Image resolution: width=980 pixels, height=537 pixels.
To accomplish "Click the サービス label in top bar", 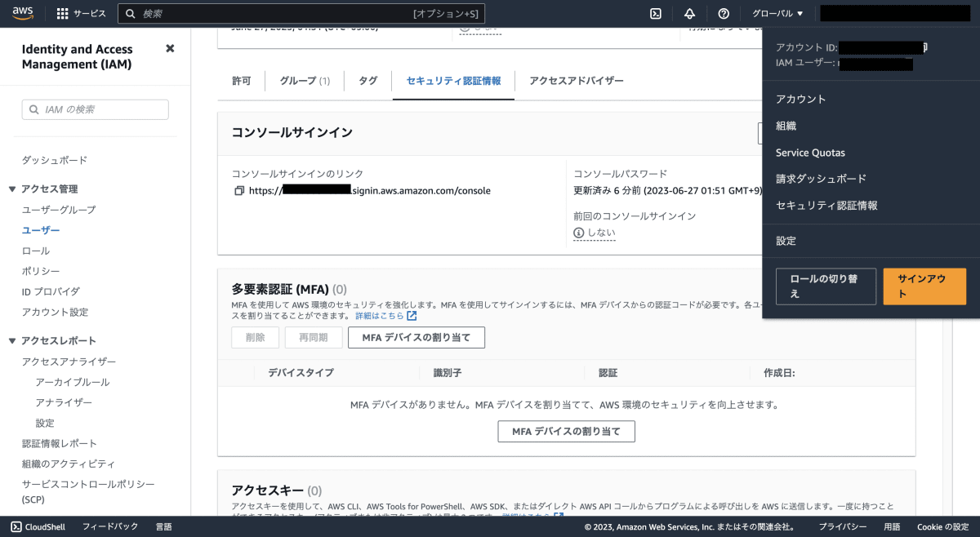I will click(x=90, y=14).
